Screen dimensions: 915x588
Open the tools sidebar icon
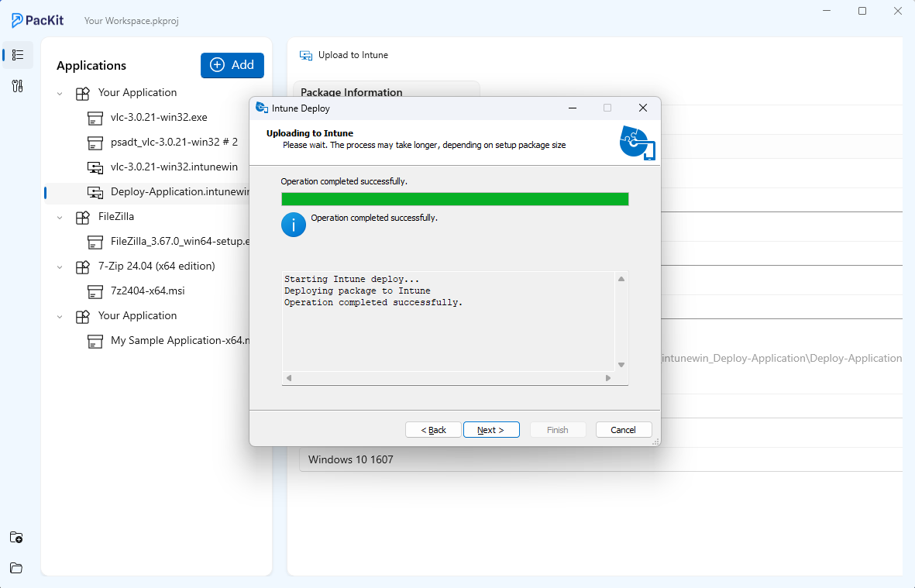tap(18, 86)
